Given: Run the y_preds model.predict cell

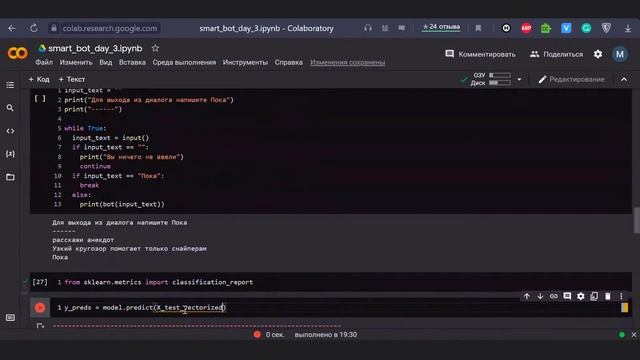Looking at the screenshot, I should (40, 307).
